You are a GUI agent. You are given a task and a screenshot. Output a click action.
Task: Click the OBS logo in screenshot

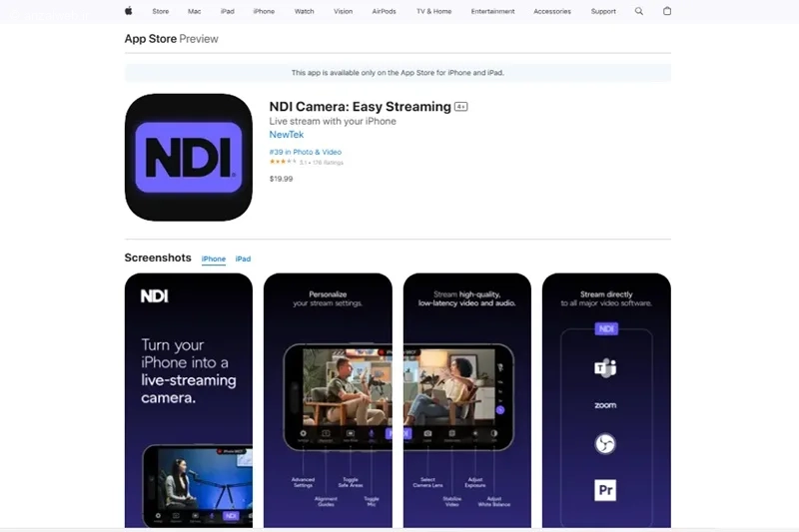pyautogui.click(x=605, y=444)
